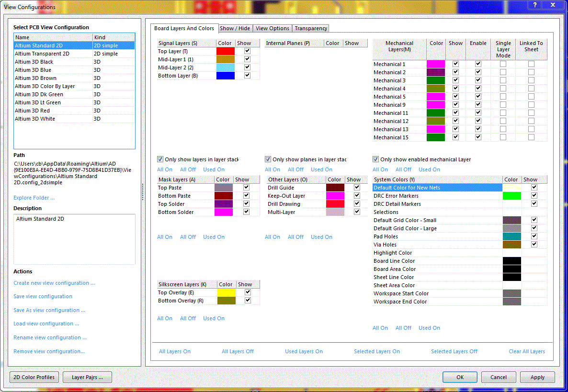The height and width of the screenshot is (392, 568).
Task: Check Single Layer Mode for Mechanical 5
Action: (503, 96)
